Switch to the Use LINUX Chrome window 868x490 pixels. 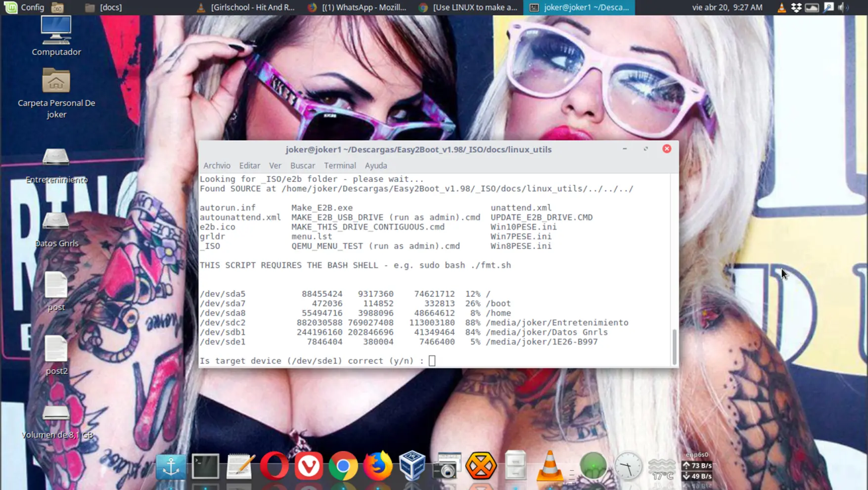468,7
